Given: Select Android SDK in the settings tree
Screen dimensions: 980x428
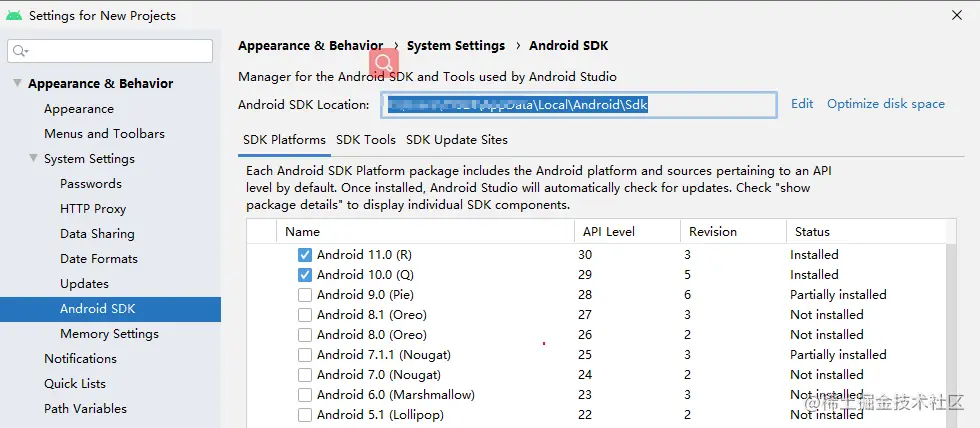Looking at the screenshot, I should [x=110, y=309].
